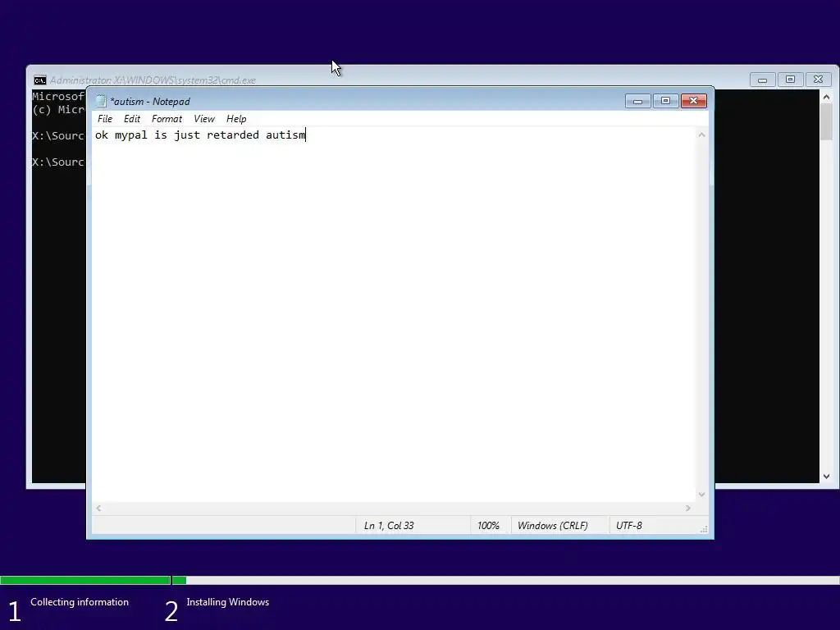Click the 'Ln 1, Col 33' status entry

tap(389, 526)
